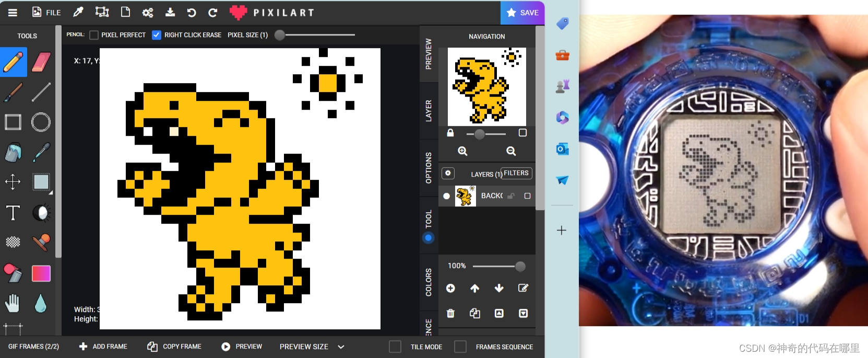Select the Stamp tool
The image size is (868, 358).
41,242
